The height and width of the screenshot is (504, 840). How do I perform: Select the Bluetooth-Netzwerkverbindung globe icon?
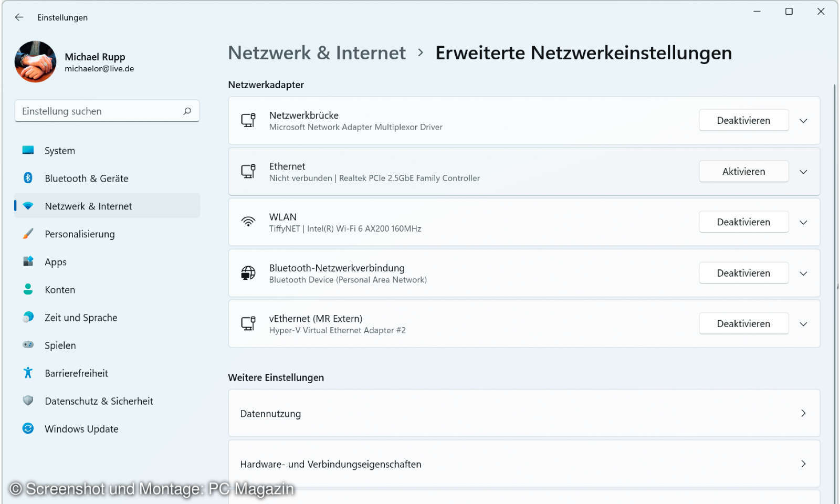coord(248,273)
